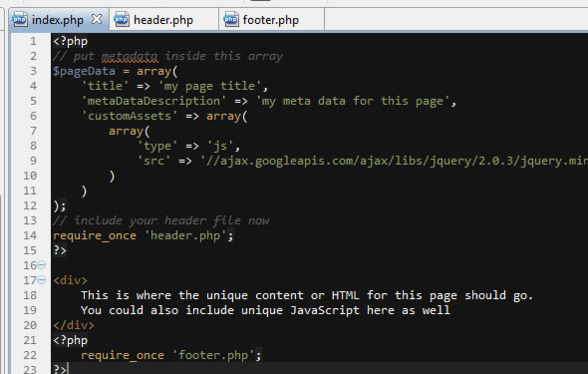The width and height of the screenshot is (588, 374).
Task: Click the PHP file icon on index.php tab
Action: (20, 20)
